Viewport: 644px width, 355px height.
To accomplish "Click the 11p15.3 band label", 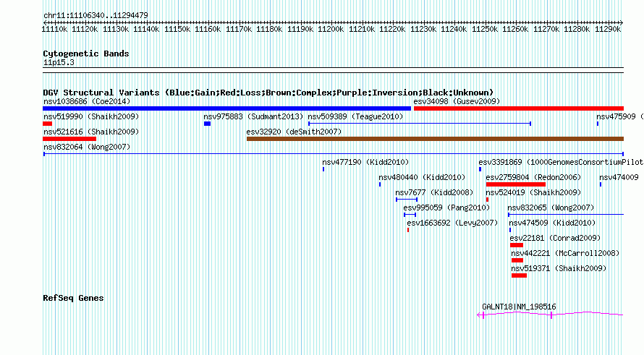I will point(59,62).
